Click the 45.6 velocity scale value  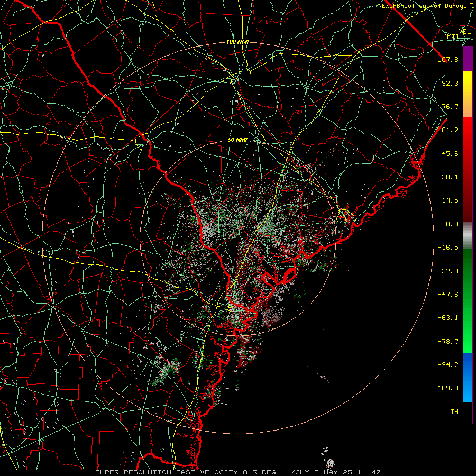click(450, 153)
